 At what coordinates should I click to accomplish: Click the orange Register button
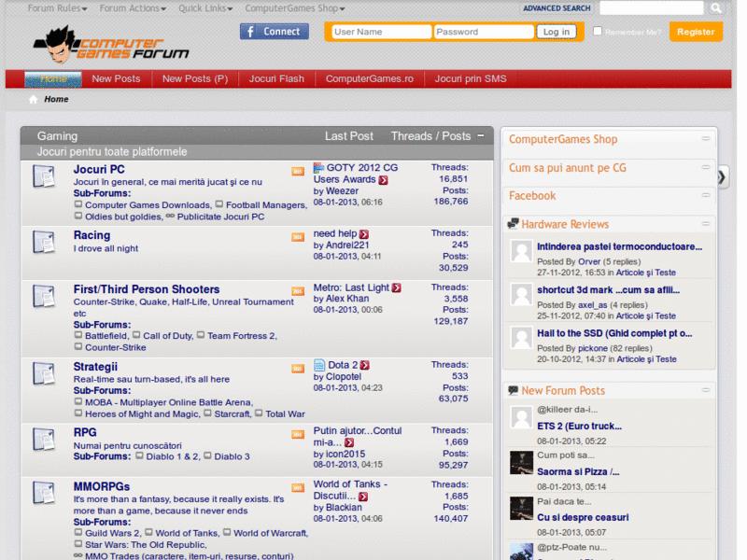tap(696, 32)
